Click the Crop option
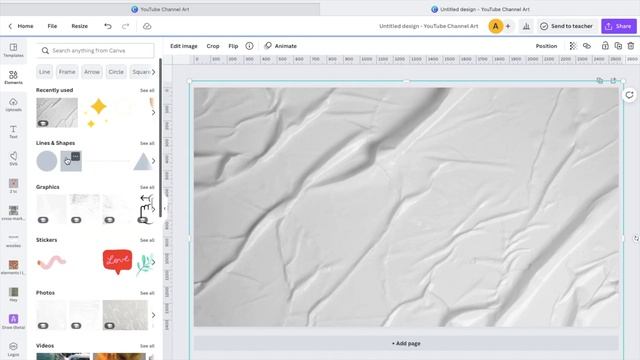The height and width of the screenshot is (360, 640). 213,46
